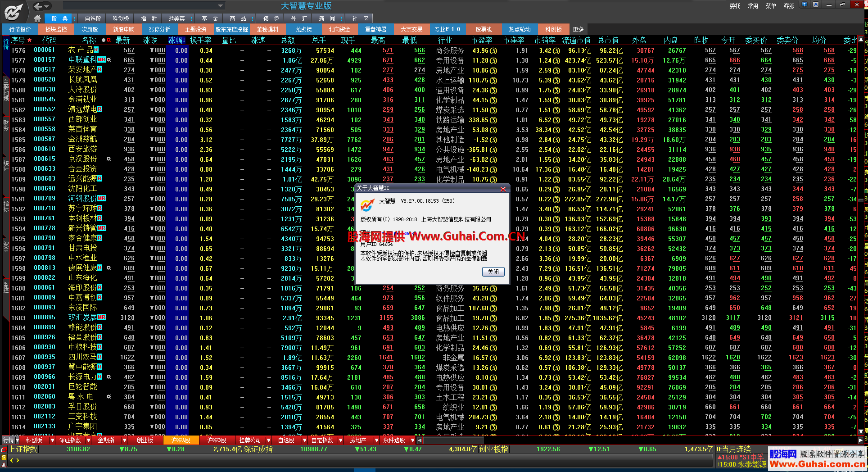Expand the 深证指数 bottom tab arrow

pos(88,440)
